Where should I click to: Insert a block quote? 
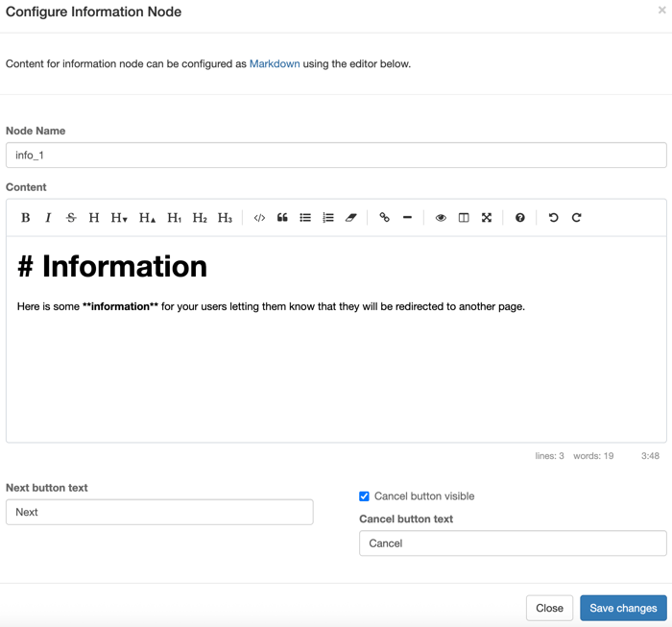[282, 218]
